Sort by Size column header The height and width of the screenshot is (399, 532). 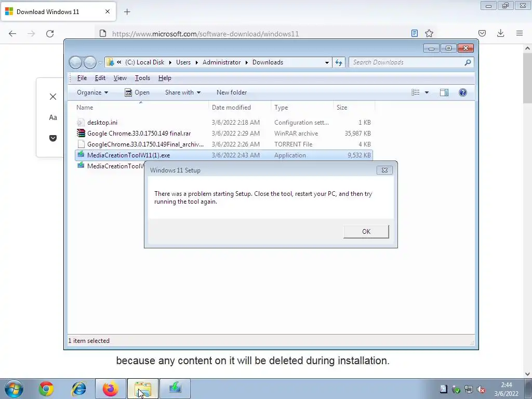click(x=354, y=108)
